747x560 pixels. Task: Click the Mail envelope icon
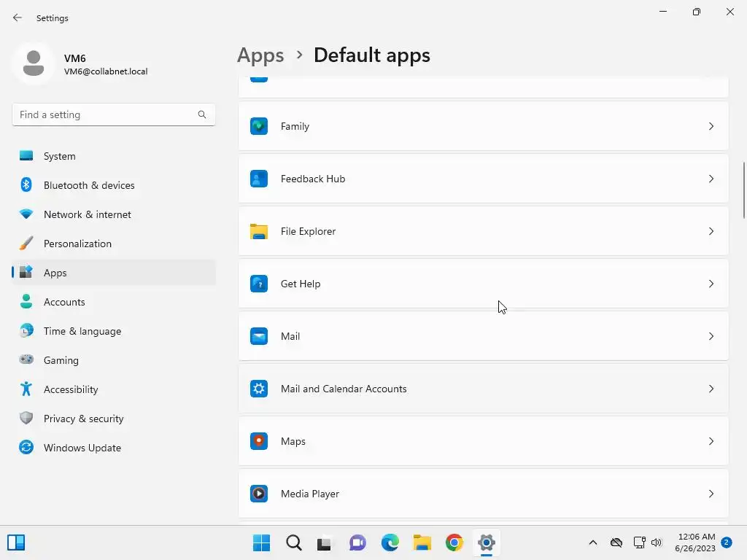(x=259, y=336)
